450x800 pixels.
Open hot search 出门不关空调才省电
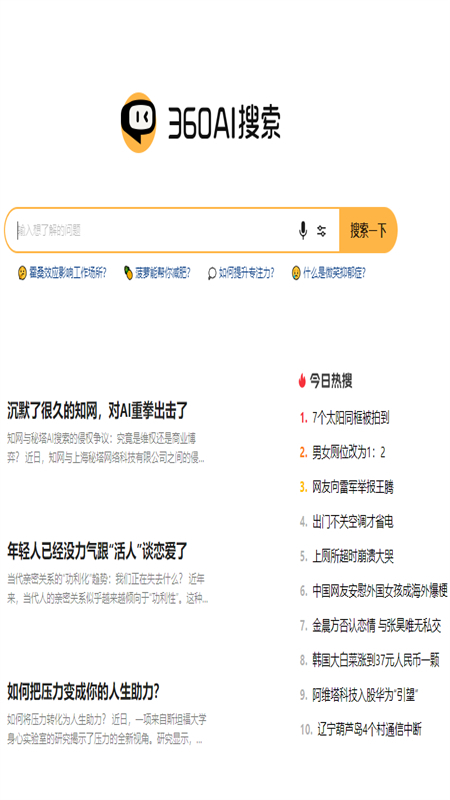(353, 521)
